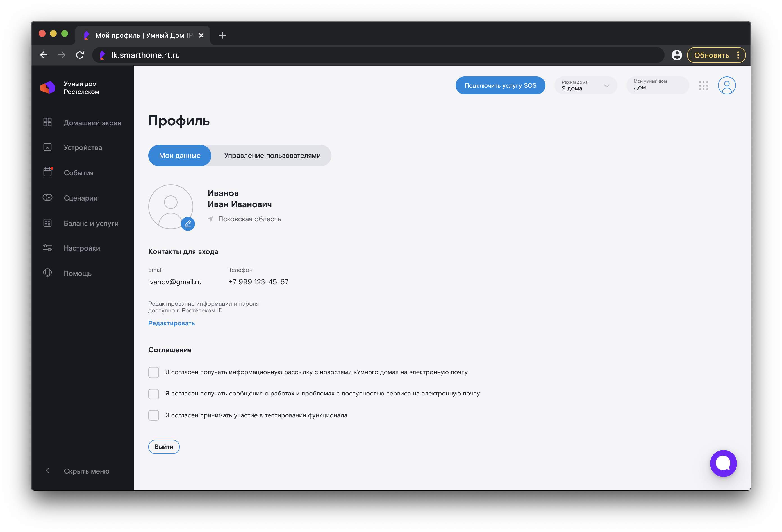Select the Мои данные tab
The height and width of the screenshot is (532, 782).
(180, 155)
